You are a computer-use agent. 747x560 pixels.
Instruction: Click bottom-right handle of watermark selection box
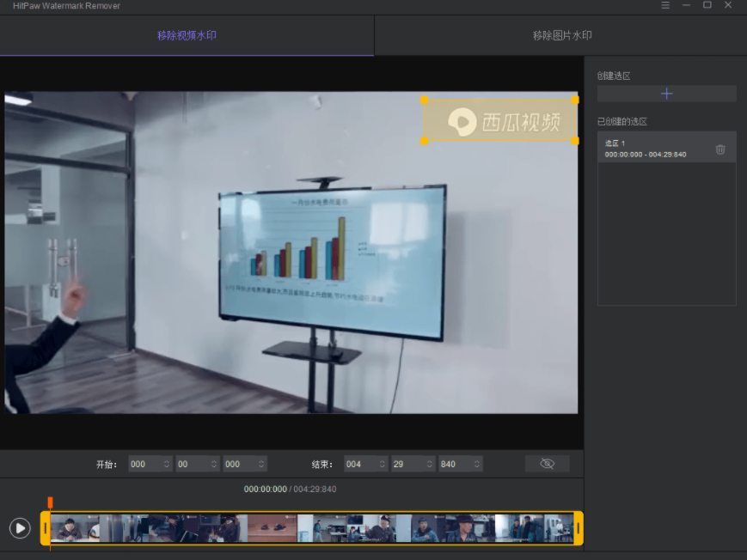[575, 140]
